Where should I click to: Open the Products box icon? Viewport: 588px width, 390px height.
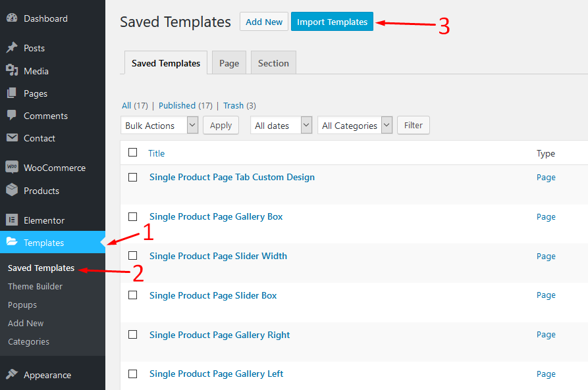point(12,190)
